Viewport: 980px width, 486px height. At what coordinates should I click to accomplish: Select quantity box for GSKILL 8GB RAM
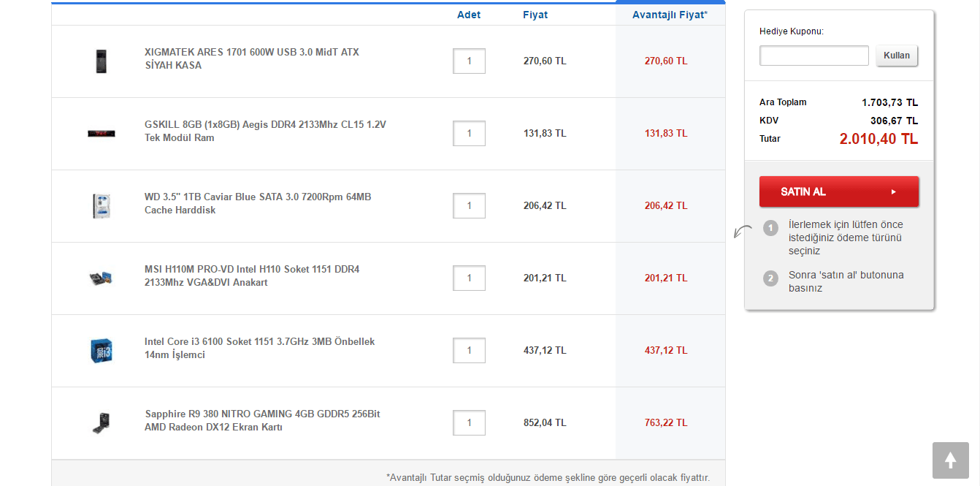[469, 133]
